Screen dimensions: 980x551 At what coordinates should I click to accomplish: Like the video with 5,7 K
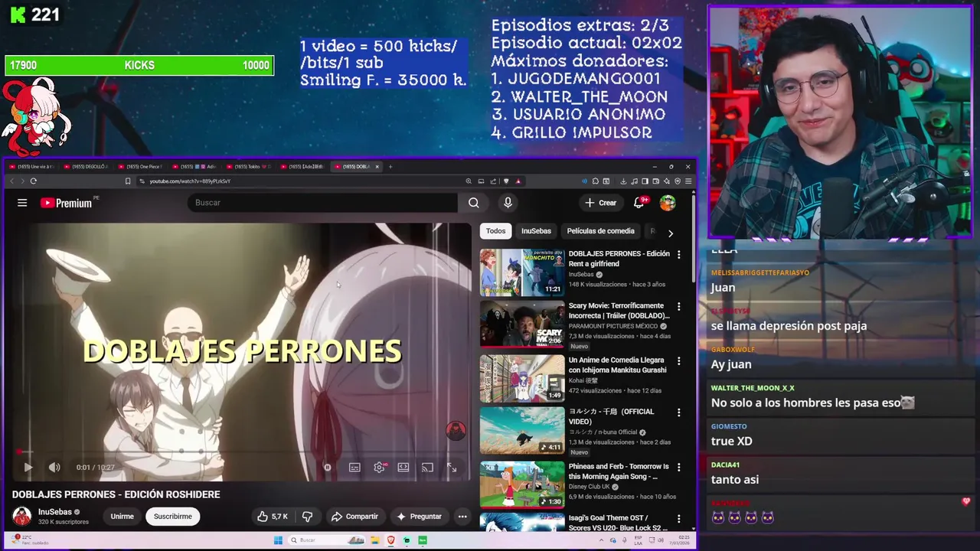pyautogui.click(x=273, y=517)
